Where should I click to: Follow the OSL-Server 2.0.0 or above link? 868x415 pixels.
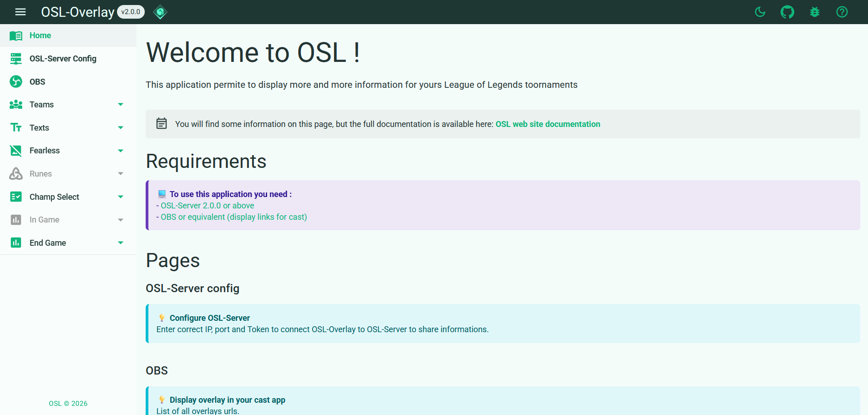click(207, 206)
